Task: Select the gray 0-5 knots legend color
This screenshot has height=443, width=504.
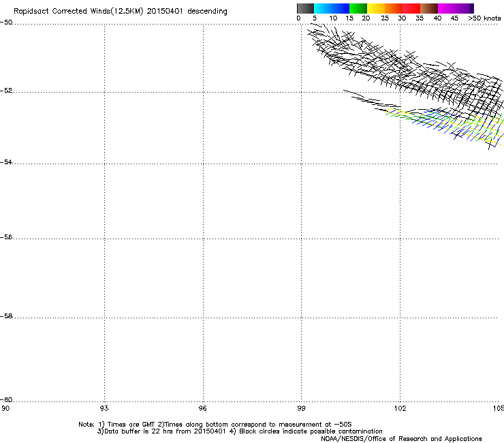Action: tap(305, 8)
